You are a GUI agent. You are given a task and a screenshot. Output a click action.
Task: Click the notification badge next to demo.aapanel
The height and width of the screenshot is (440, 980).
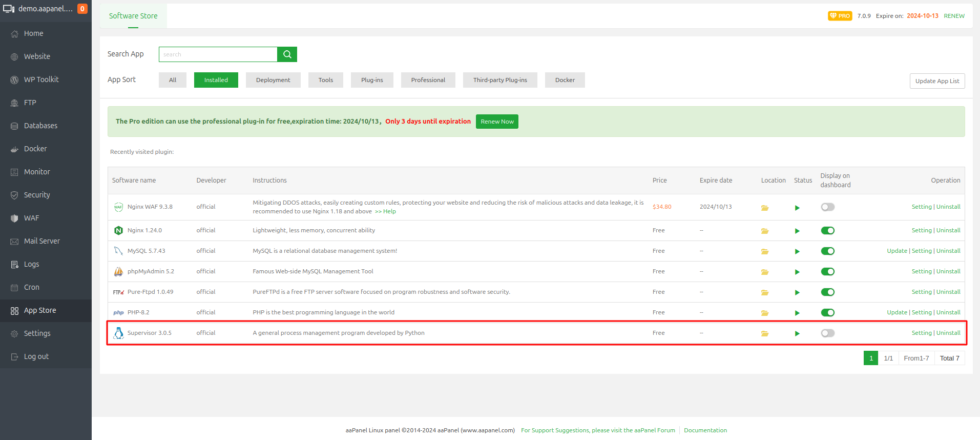coord(82,9)
